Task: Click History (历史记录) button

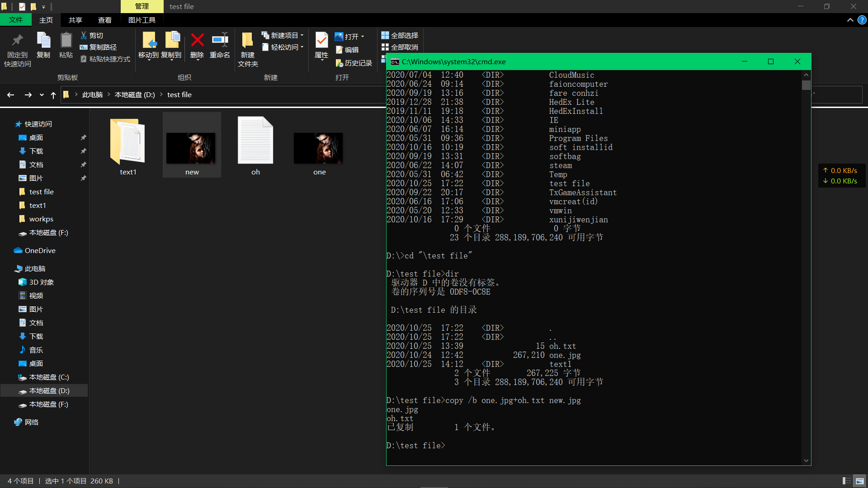Action: coord(354,63)
